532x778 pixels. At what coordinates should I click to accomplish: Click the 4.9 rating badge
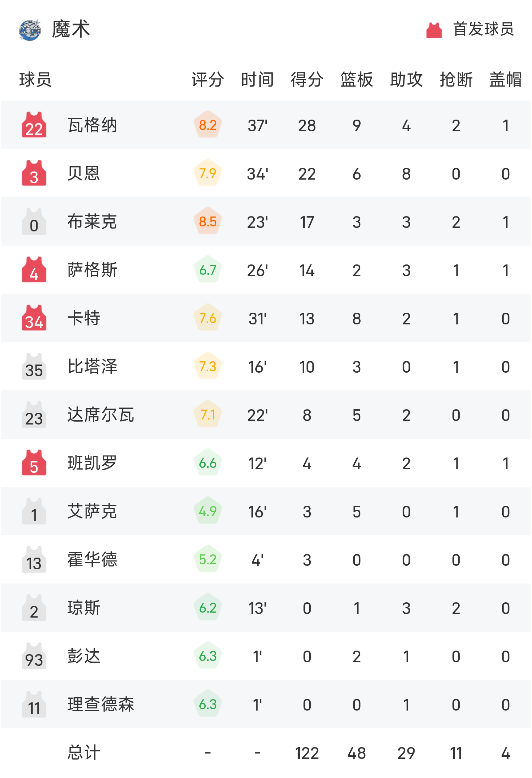pos(208,511)
